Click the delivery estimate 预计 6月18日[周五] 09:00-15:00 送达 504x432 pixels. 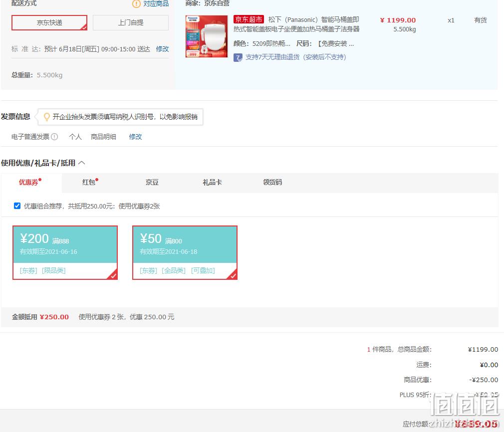[97, 49]
